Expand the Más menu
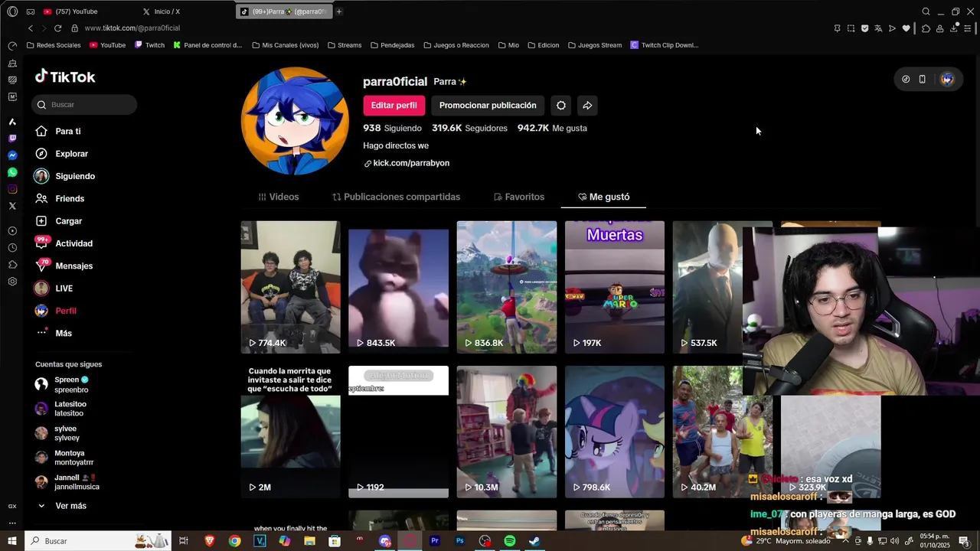Screen dimensions: 980x551 pyautogui.click(x=54, y=334)
